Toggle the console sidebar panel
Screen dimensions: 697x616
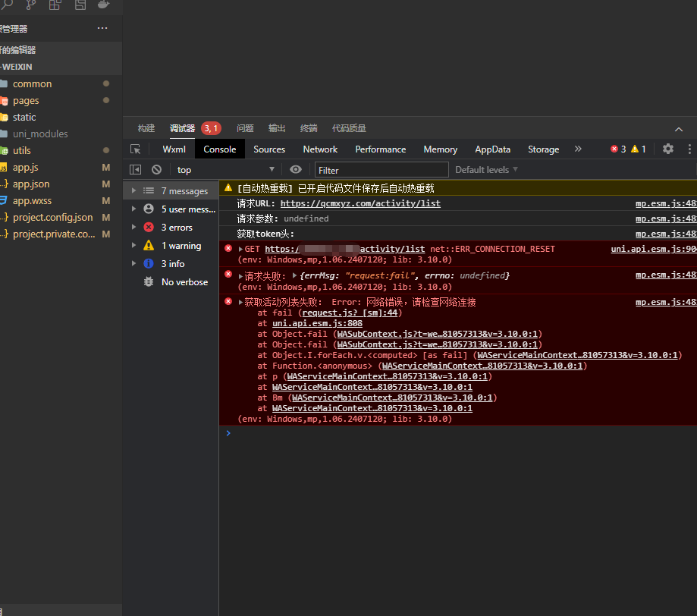(x=135, y=169)
